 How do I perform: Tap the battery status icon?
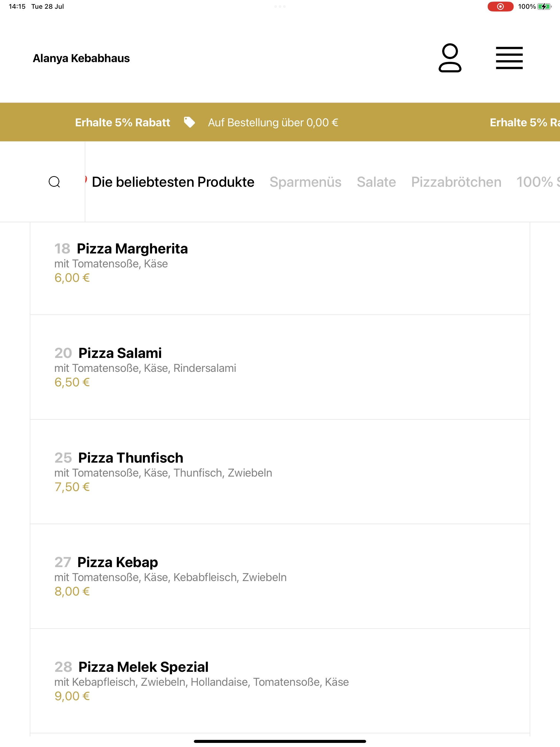coord(544,6)
